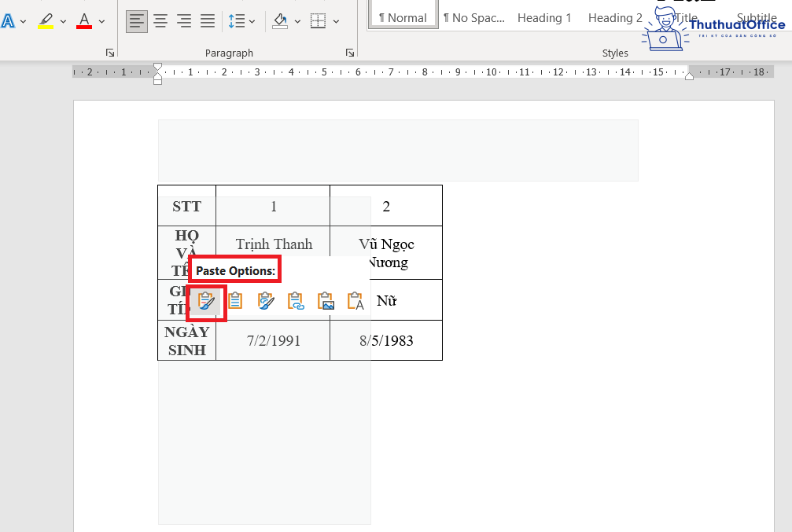792x532 pixels.
Task: Open Paragraph settings dialog launcher
Action: point(349,53)
